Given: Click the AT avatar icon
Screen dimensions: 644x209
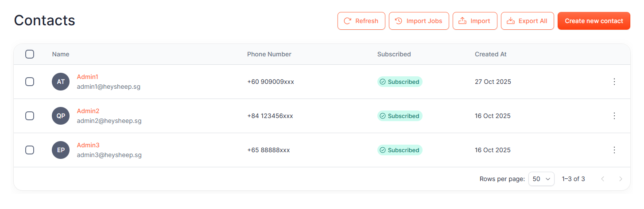Looking at the screenshot, I should pos(61,82).
